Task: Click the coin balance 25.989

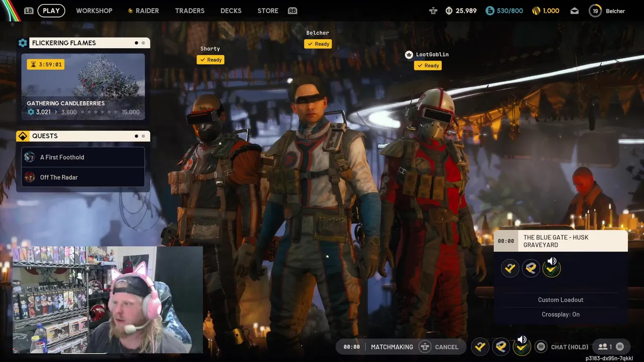Action: click(461, 11)
